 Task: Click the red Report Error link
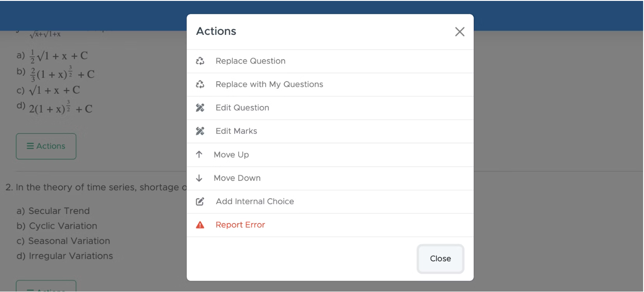point(240,225)
